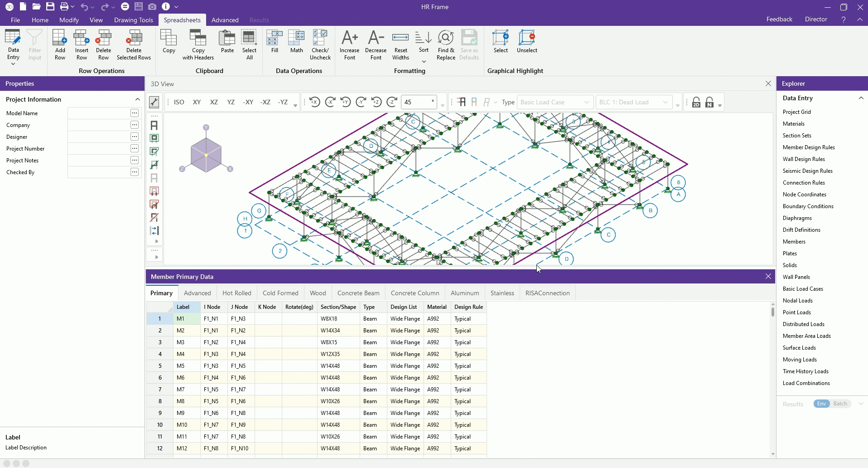Viewport: 868px width, 468px height.
Task: Click the Save as Defaults icon
Action: (x=469, y=43)
